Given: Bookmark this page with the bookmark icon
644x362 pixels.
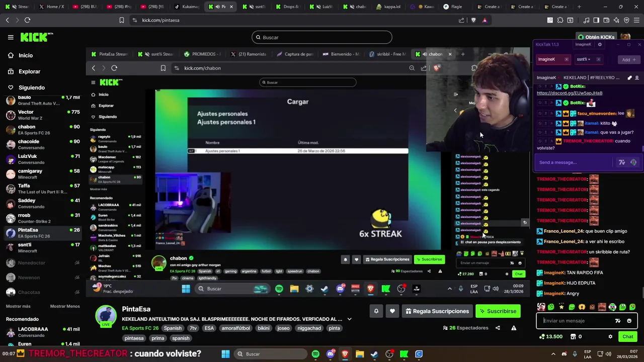Looking at the screenshot, I should point(122,20).
